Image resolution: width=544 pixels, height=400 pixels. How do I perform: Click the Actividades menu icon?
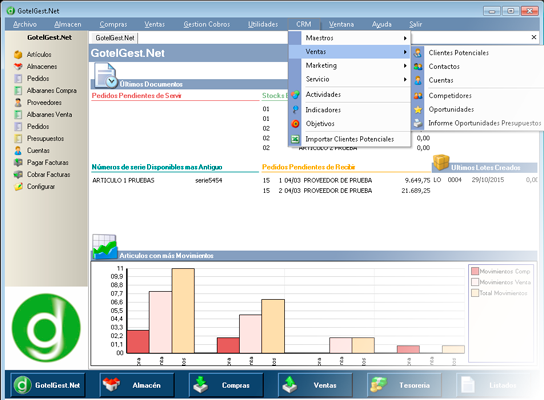pyautogui.click(x=295, y=95)
